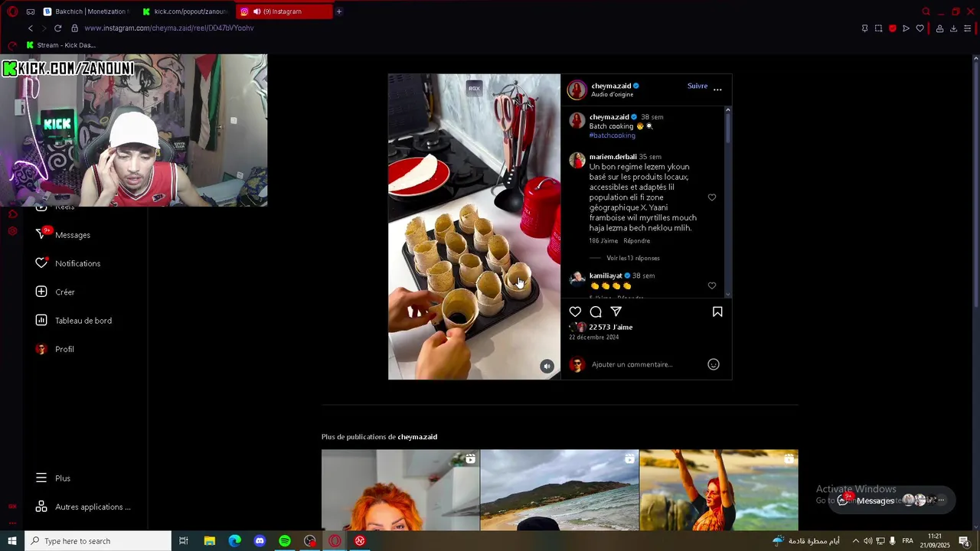Open the #batchcooking hashtag link
The height and width of the screenshot is (551, 980).
click(x=612, y=135)
